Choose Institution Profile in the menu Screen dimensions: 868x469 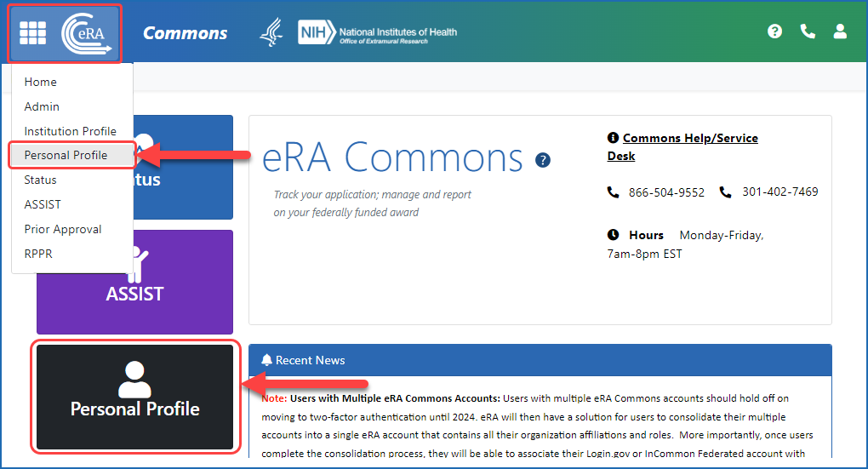point(71,131)
